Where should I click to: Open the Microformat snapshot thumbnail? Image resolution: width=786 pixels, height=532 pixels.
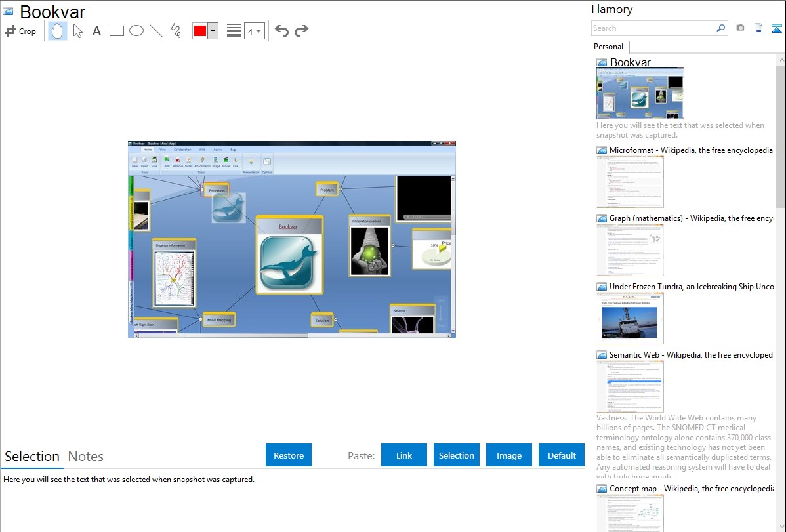630,182
